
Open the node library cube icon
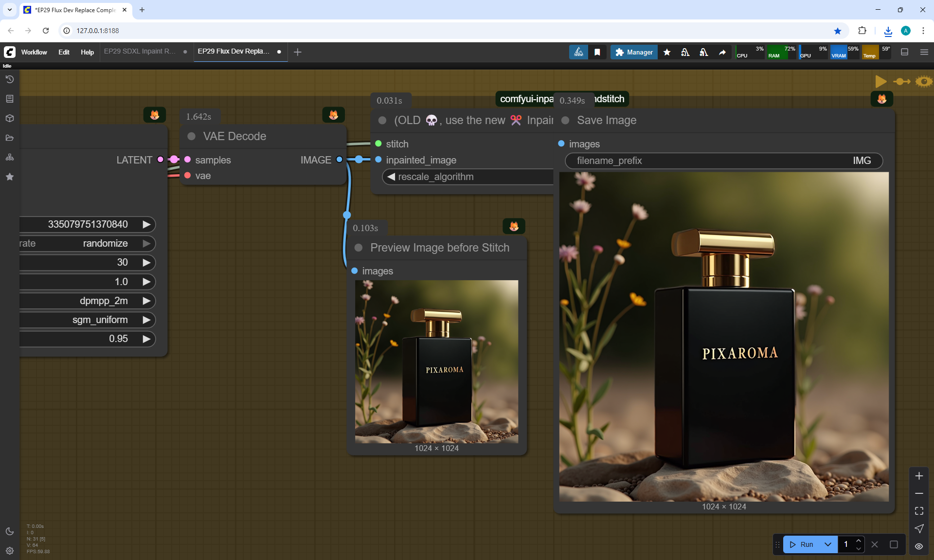(10, 118)
